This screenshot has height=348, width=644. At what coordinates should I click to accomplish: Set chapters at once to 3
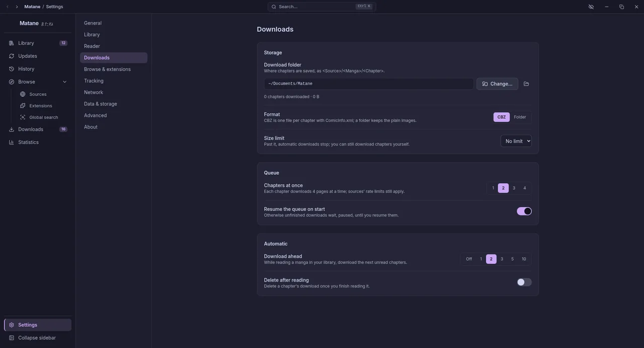click(514, 188)
